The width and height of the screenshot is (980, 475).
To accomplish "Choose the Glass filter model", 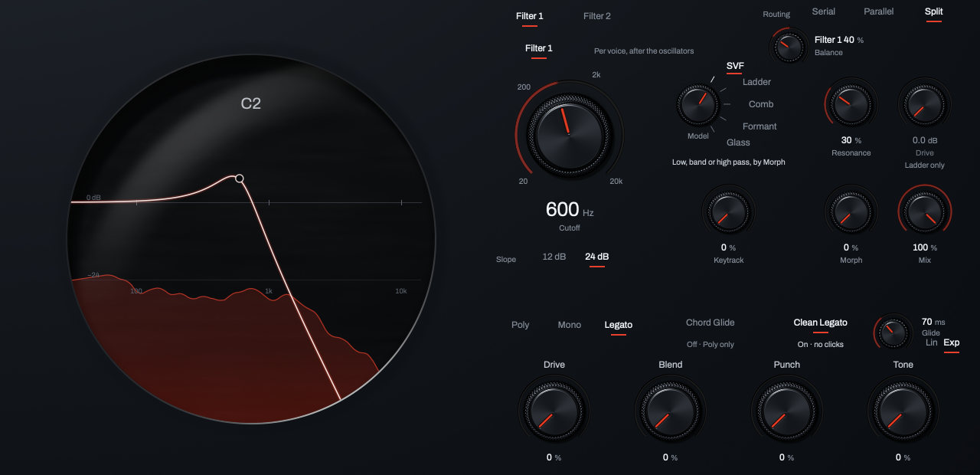I will (738, 142).
